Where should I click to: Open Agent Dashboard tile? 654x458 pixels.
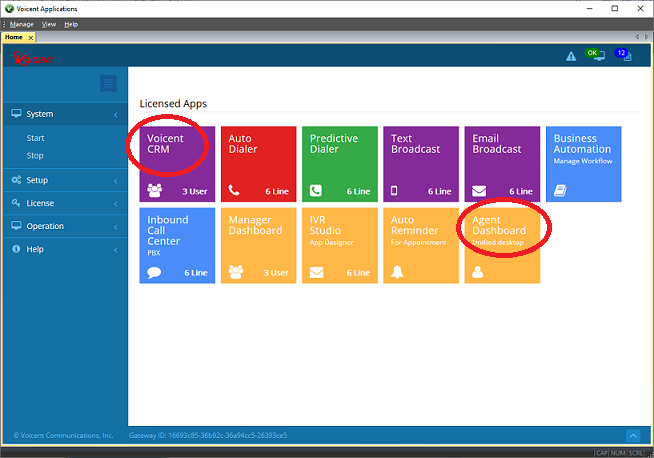pos(502,245)
